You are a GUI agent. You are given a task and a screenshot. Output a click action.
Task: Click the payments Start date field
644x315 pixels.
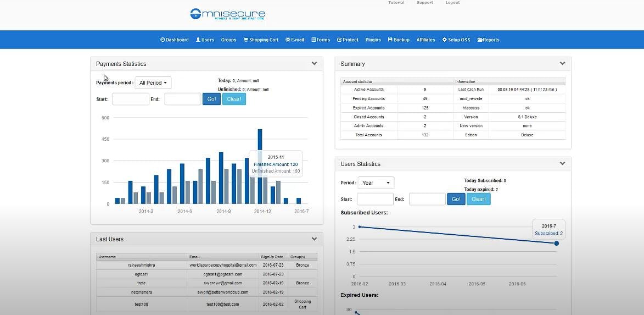tap(131, 99)
